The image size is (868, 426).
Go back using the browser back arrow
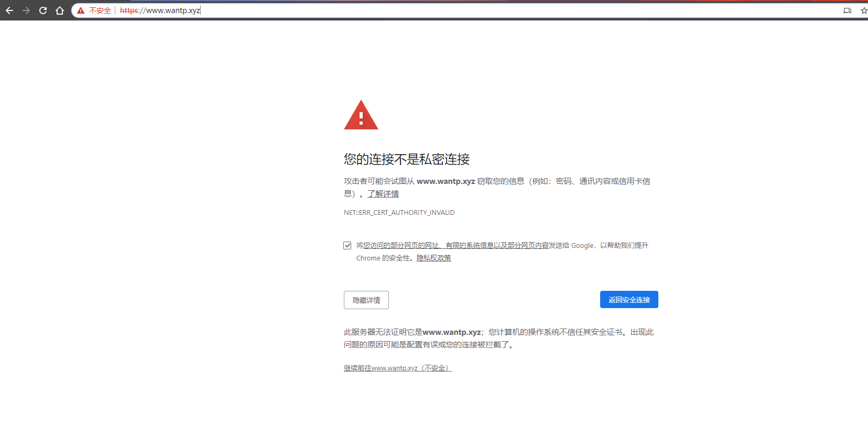click(9, 10)
